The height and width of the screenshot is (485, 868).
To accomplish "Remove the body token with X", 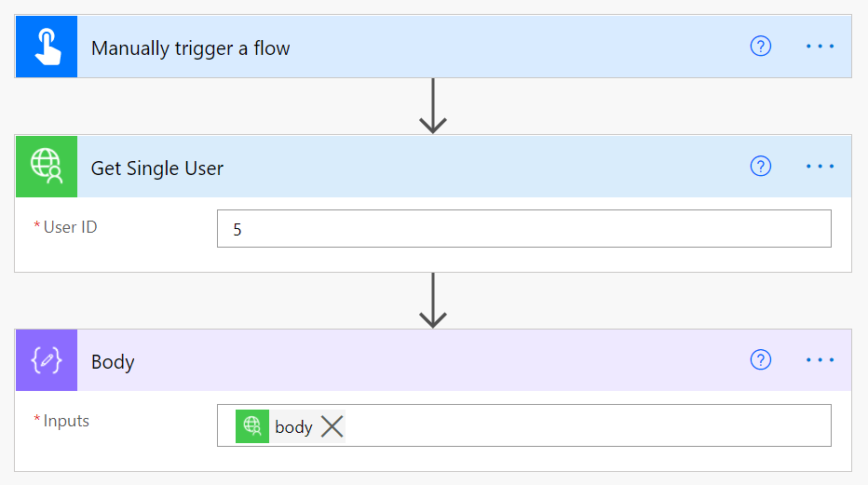I will coord(332,426).
